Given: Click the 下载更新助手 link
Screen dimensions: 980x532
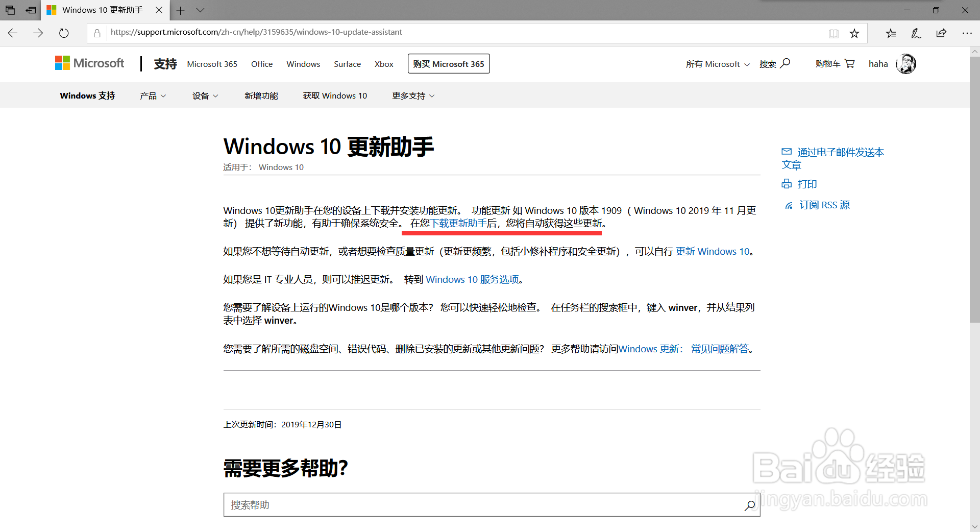Looking at the screenshot, I should point(458,223).
